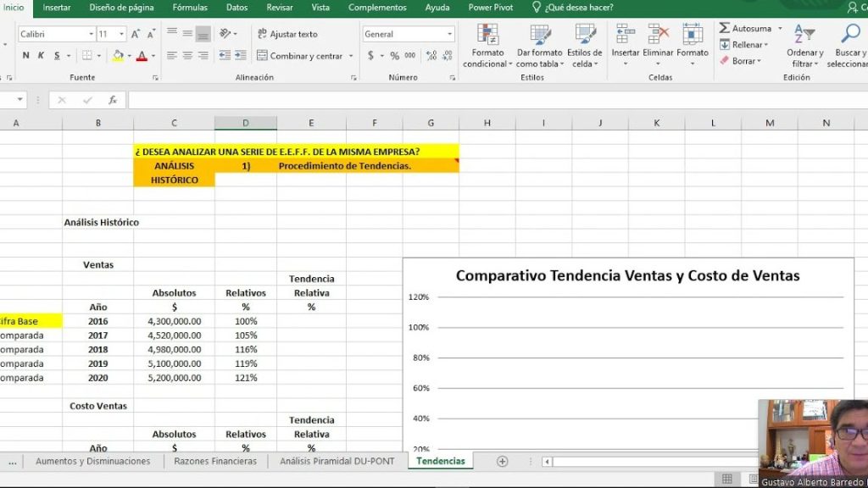Toggle Ajustar texto wrapping

[x=287, y=34]
